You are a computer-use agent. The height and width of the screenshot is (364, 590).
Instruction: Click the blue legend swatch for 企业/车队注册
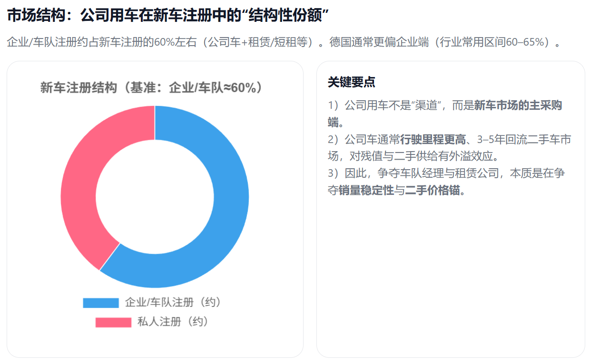100,303
